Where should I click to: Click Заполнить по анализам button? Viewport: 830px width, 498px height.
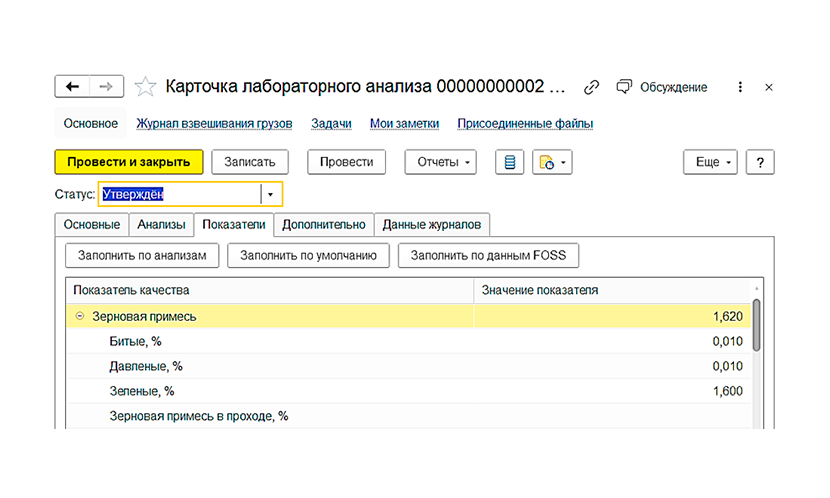click(142, 256)
